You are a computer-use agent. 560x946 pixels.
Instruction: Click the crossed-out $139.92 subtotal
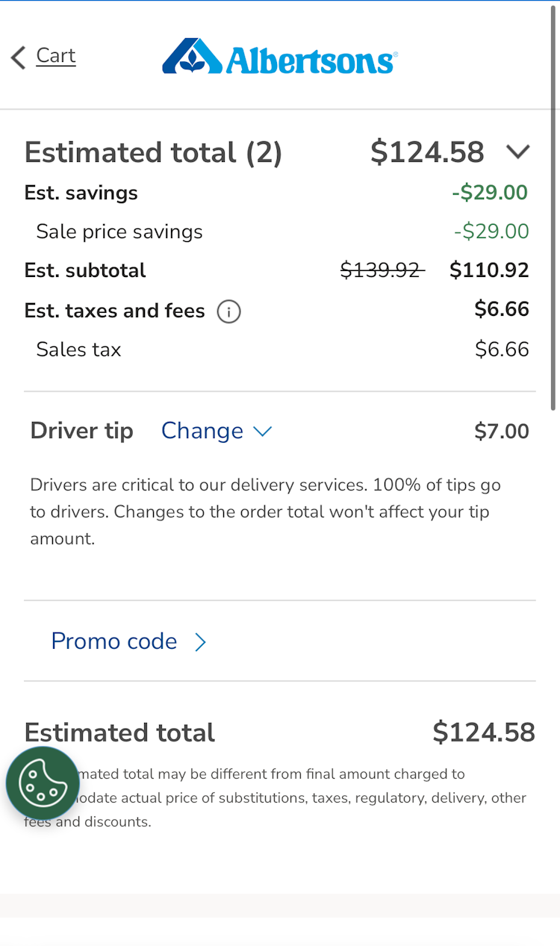[x=382, y=270]
